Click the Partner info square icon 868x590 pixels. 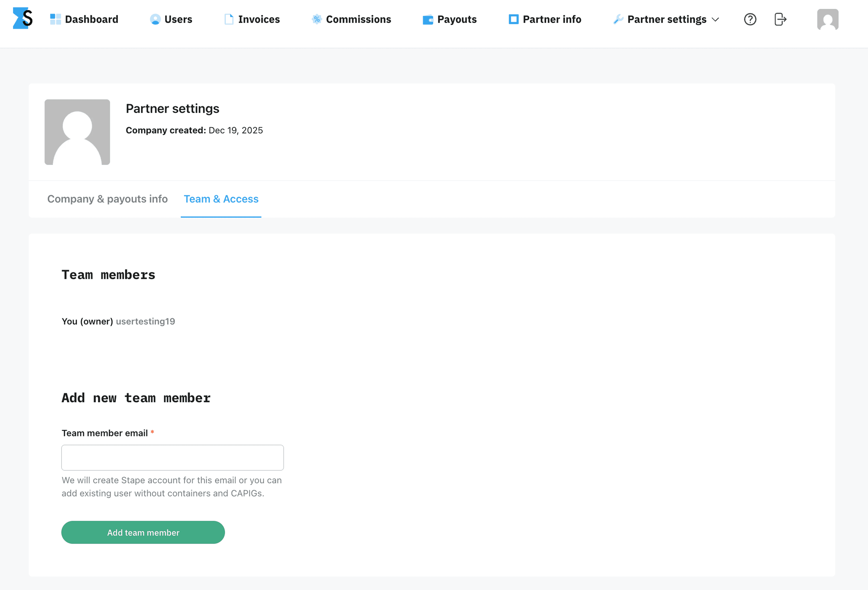[x=514, y=19]
